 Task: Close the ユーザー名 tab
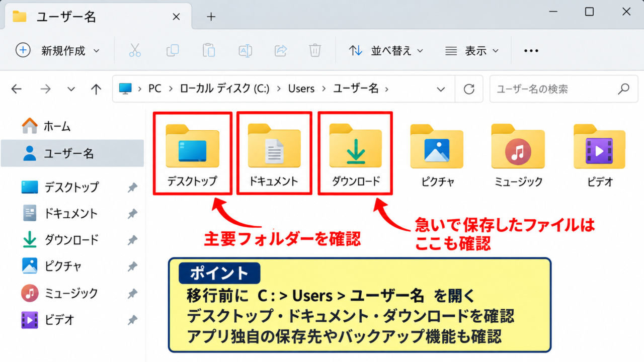tap(176, 17)
